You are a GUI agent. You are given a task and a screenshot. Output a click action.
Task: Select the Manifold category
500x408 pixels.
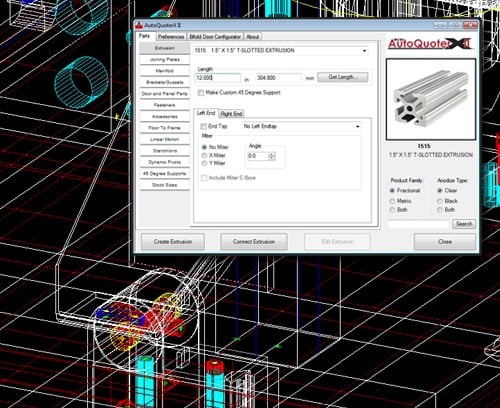pyautogui.click(x=165, y=71)
